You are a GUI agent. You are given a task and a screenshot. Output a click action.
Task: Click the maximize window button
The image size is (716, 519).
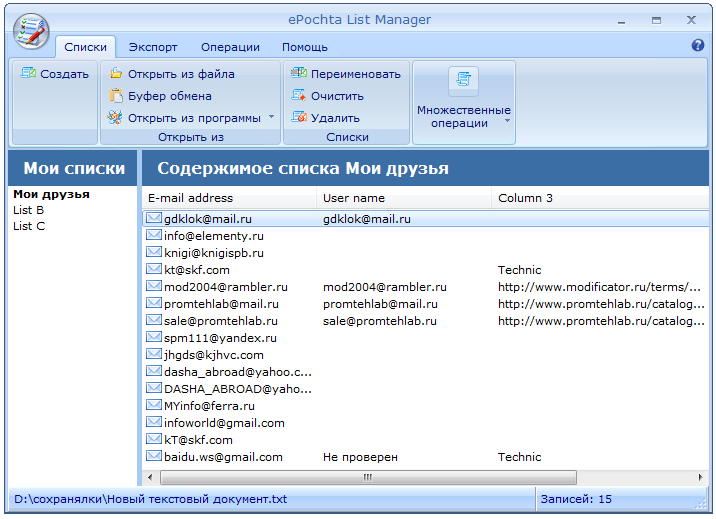656,21
